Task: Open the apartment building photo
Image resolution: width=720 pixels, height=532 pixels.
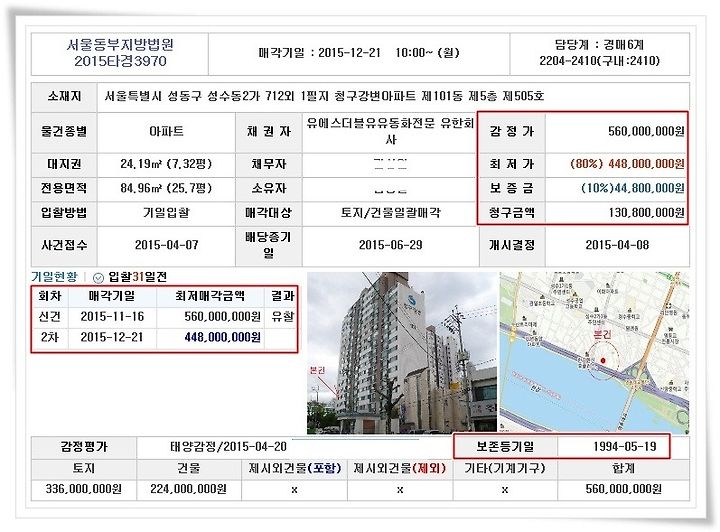Action: tap(402, 353)
